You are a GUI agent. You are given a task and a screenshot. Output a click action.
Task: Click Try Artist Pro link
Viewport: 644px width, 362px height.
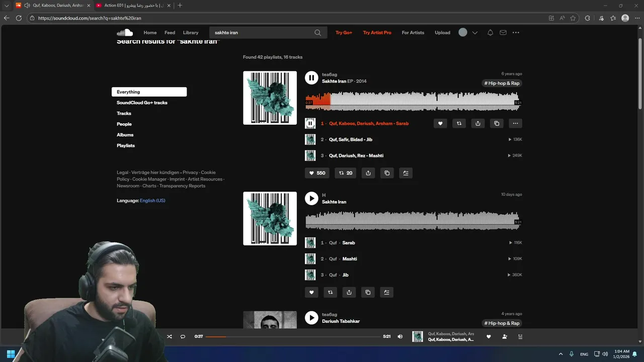pos(377,33)
